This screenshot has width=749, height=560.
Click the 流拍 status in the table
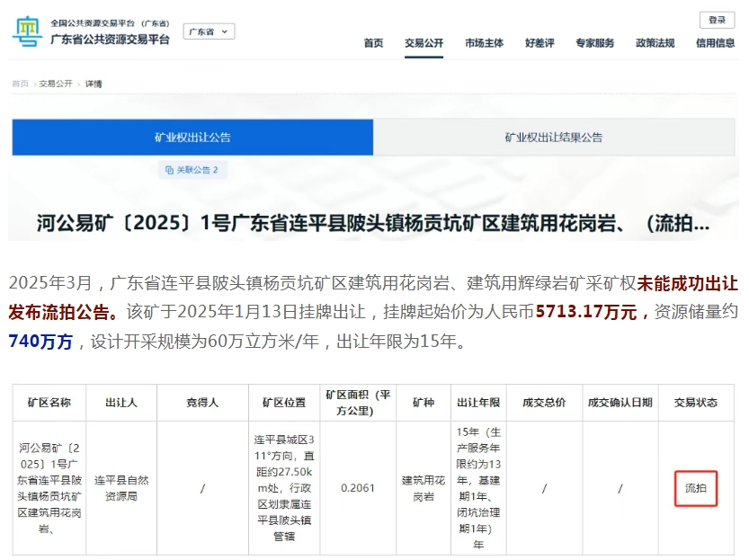(x=696, y=489)
